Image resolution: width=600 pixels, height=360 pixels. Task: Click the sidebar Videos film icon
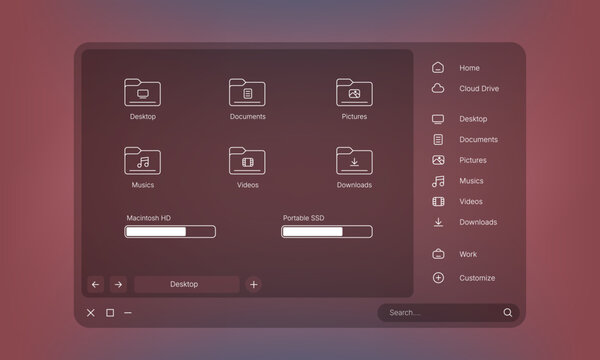[438, 201]
